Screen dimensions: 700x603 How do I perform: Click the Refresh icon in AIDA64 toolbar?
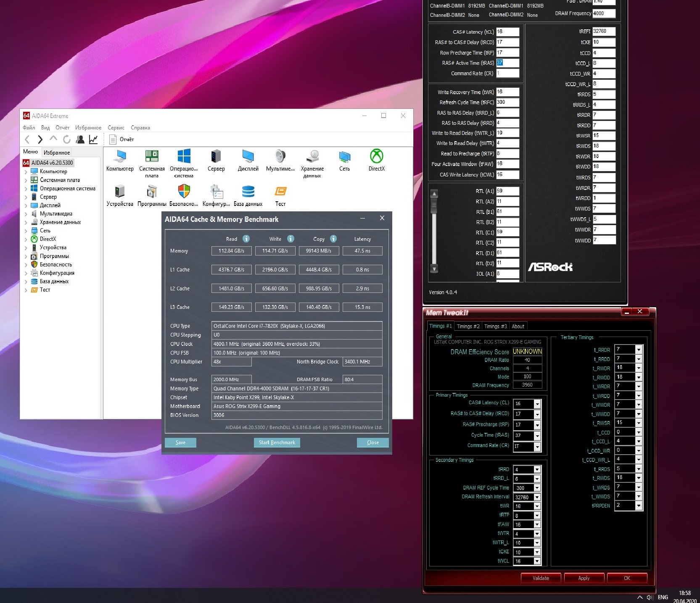66,140
